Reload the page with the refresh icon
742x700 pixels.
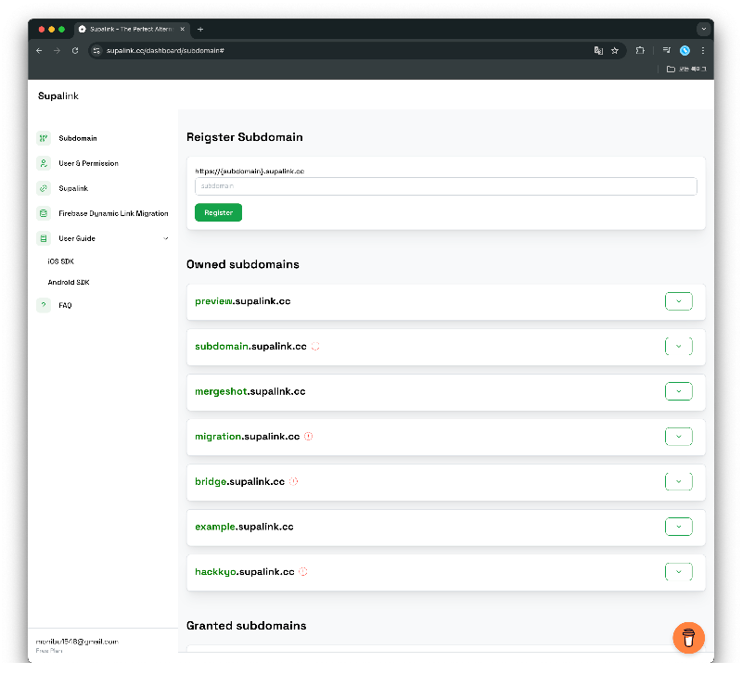[x=75, y=51]
